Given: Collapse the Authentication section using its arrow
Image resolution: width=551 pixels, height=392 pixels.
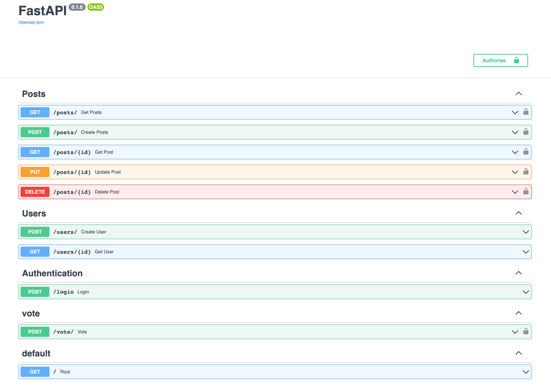Looking at the screenshot, I should pos(518,273).
